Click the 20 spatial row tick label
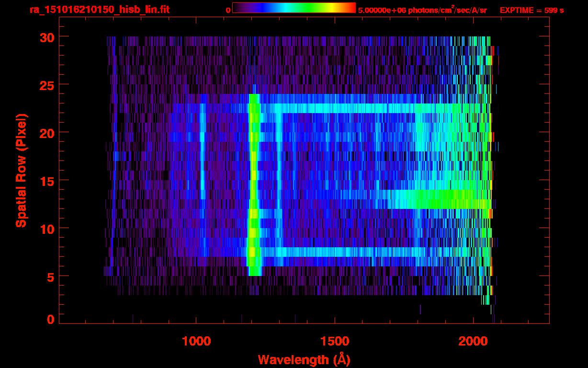Image resolution: width=588 pixels, height=368 pixels. (47, 133)
